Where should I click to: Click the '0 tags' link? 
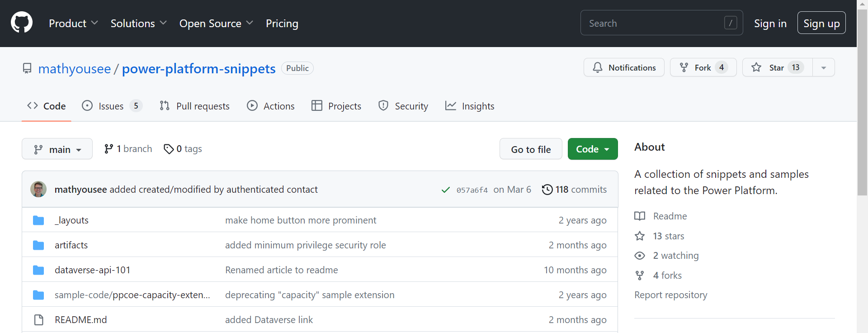click(x=183, y=149)
